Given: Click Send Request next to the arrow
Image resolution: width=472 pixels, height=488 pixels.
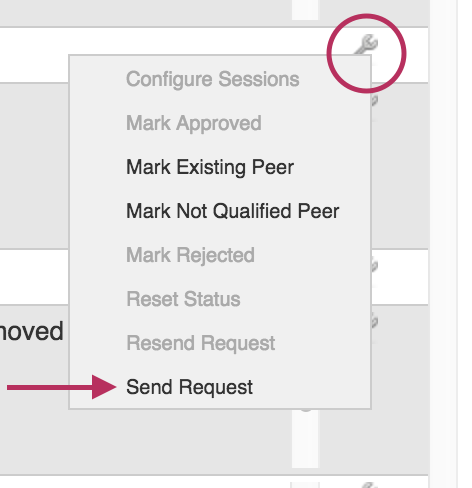Looking at the screenshot, I should click(x=189, y=387).
